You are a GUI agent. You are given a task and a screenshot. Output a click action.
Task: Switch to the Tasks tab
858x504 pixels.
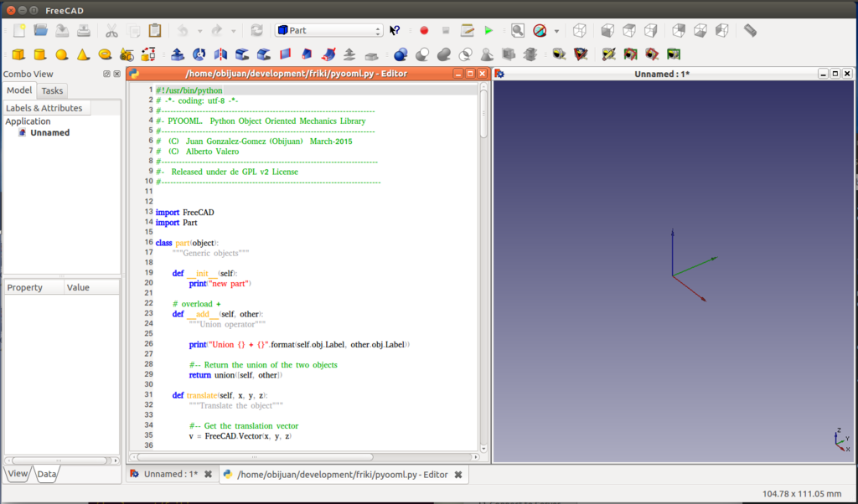[x=52, y=90]
